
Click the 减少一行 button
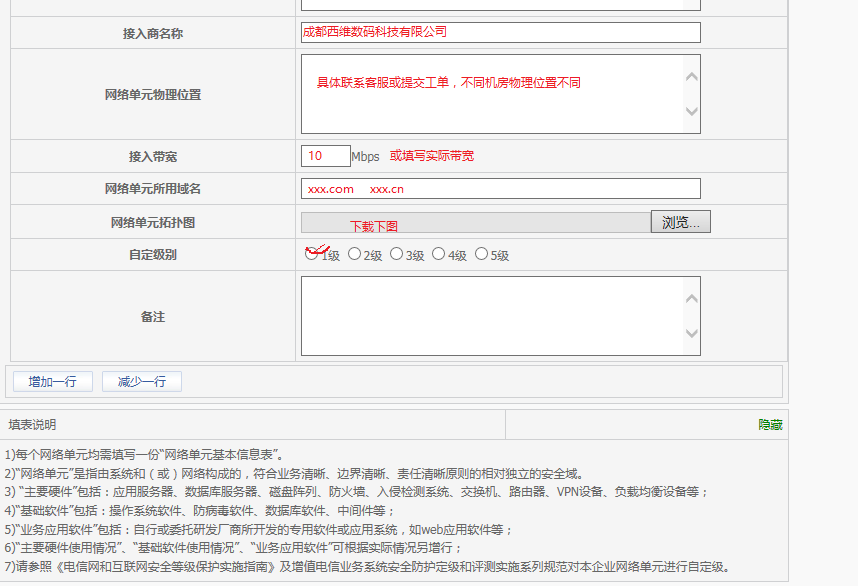pos(142,381)
